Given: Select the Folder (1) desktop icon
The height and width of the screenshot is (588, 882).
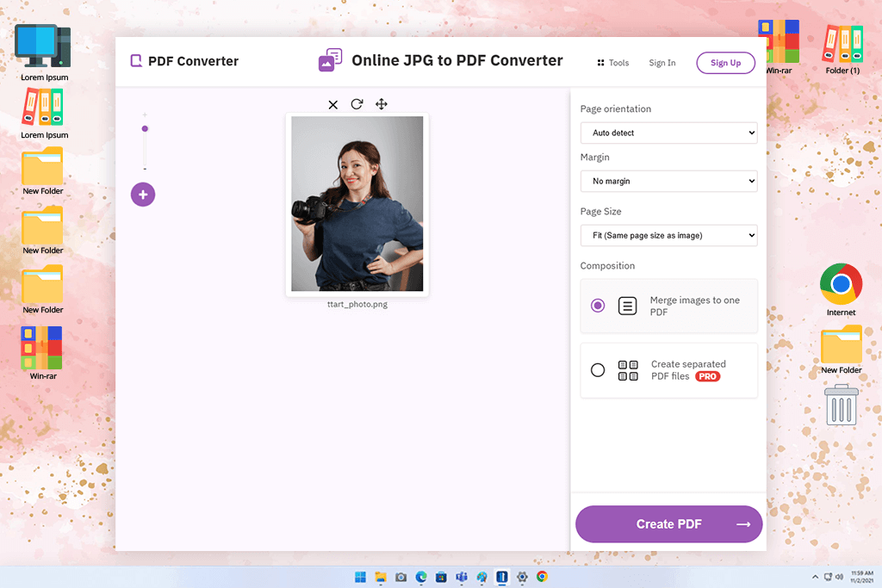Looking at the screenshot, I should 842,49.
